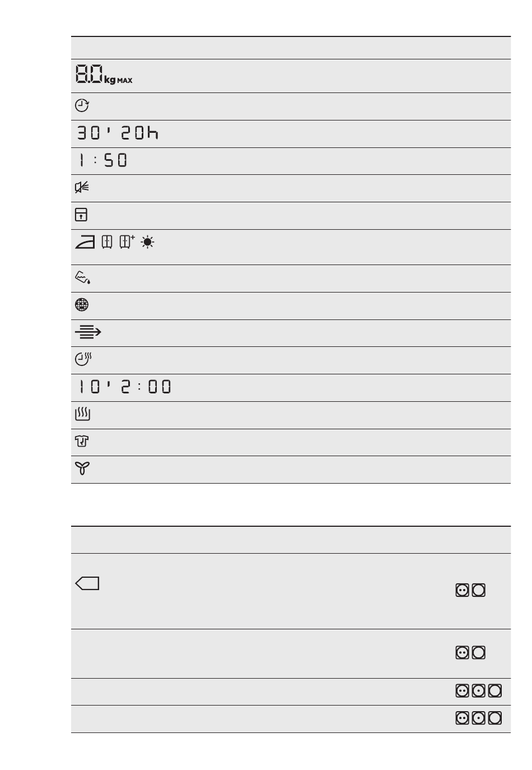This screenshot has width=532, height=770.
Task: Click the delay start clock icon
Action: point(82,105)
